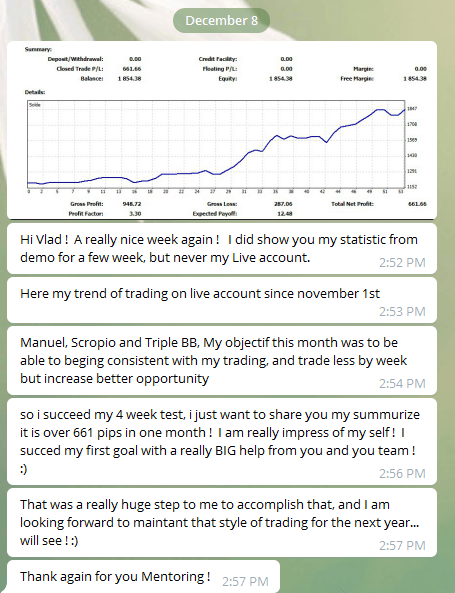The width and height of the screenshot is (455, 593).
Task: Click the Total Net Profit value in image
Action: click(x=417, y=204)
